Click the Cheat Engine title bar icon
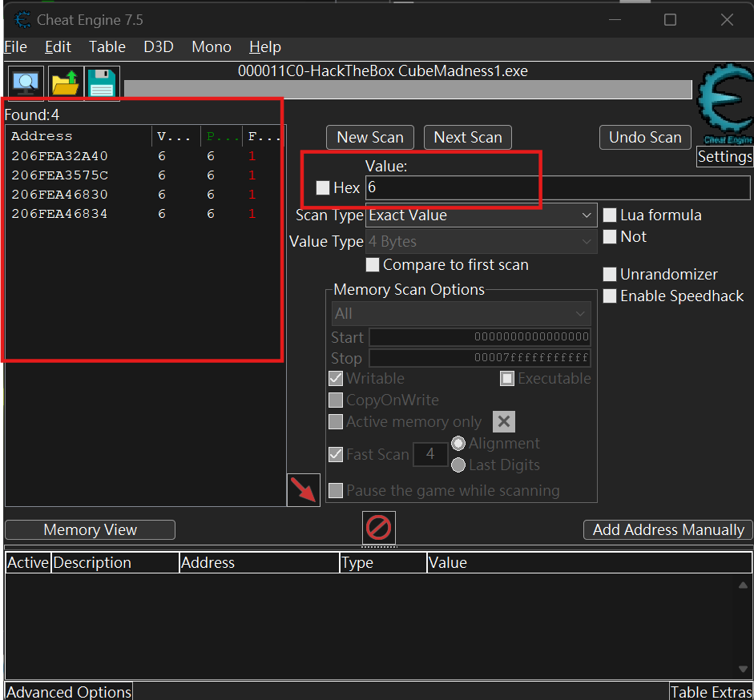The image size is (754, 700). point(22,20)
